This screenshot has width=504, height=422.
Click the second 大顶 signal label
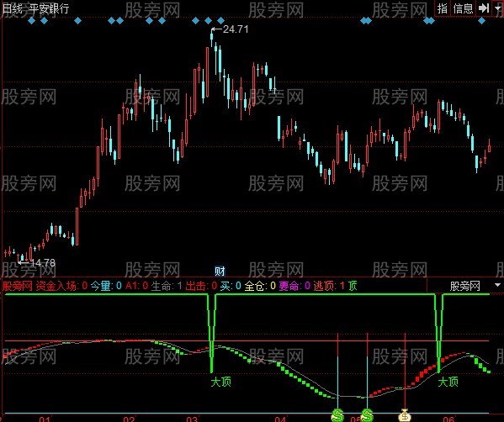click(448, 382)
